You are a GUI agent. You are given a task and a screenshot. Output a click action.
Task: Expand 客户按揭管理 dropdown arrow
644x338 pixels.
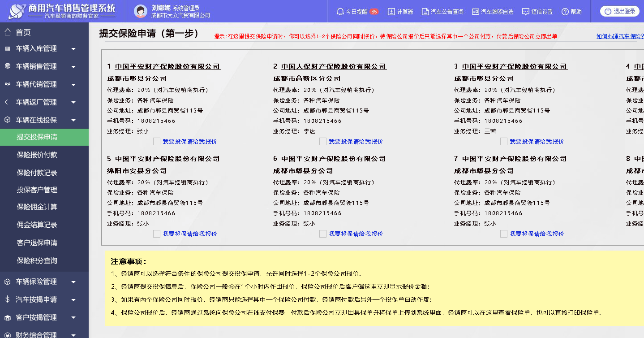pos(73,318)
